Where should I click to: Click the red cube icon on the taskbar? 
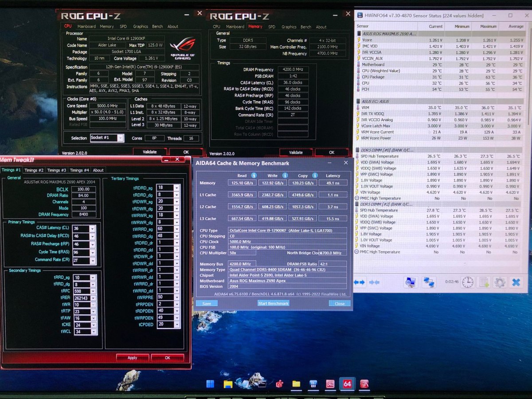pos(279,384)
